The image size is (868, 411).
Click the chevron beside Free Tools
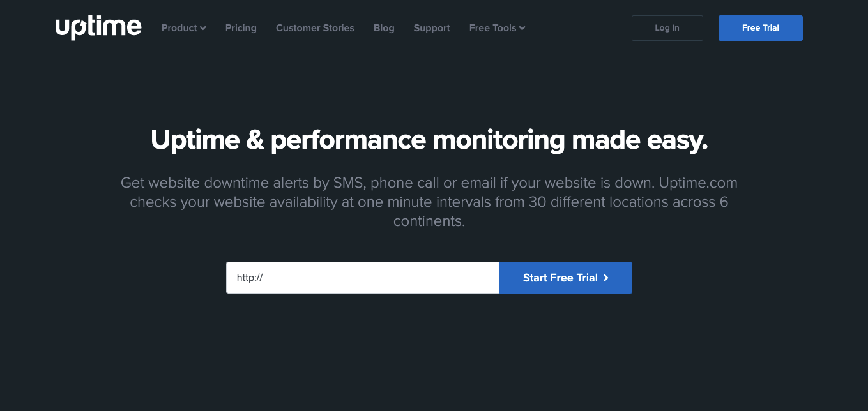click(x=522, y=28)
